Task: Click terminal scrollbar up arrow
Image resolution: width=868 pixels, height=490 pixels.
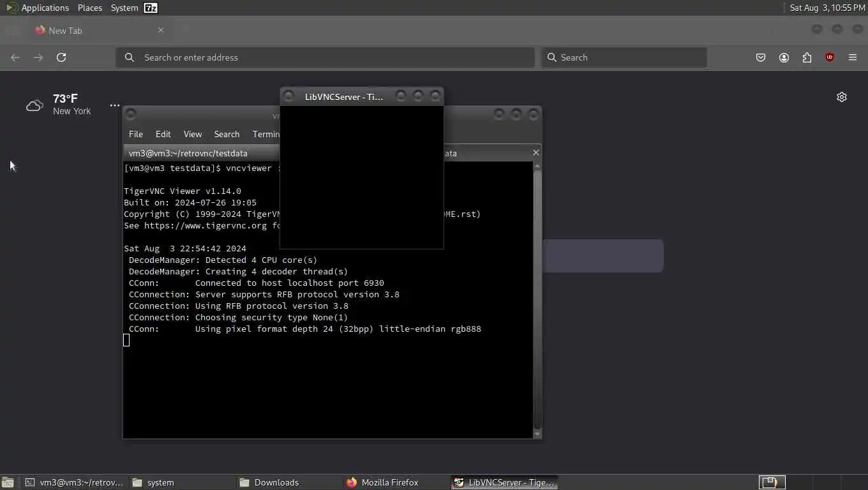Action: click(537, 166)
